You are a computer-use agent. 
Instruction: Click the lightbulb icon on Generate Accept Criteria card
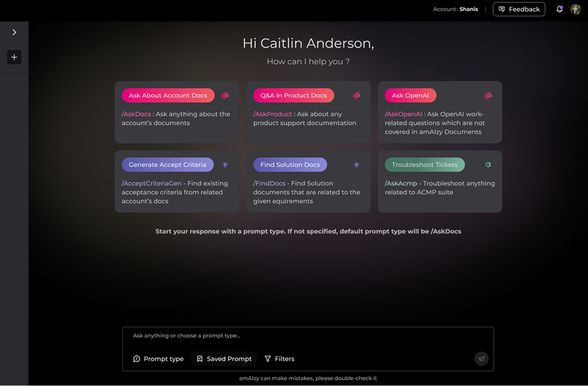[x=225, y=165]
